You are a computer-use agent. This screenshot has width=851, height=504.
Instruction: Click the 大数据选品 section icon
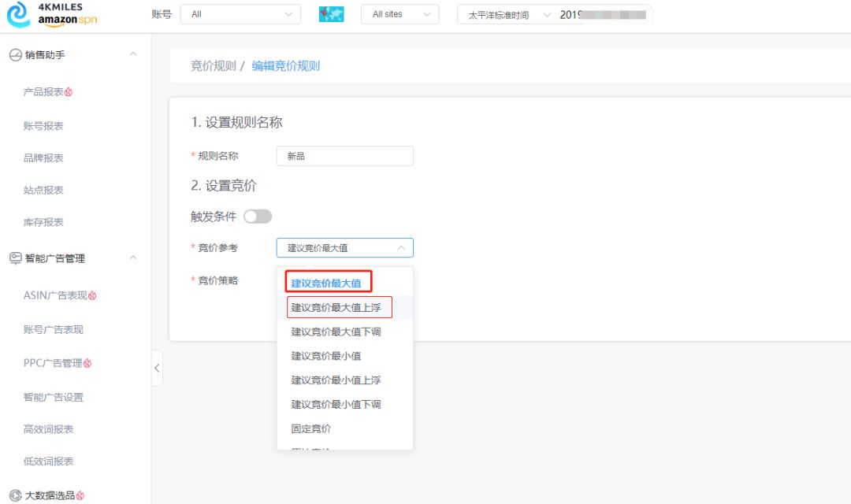(x=15, y=495)
